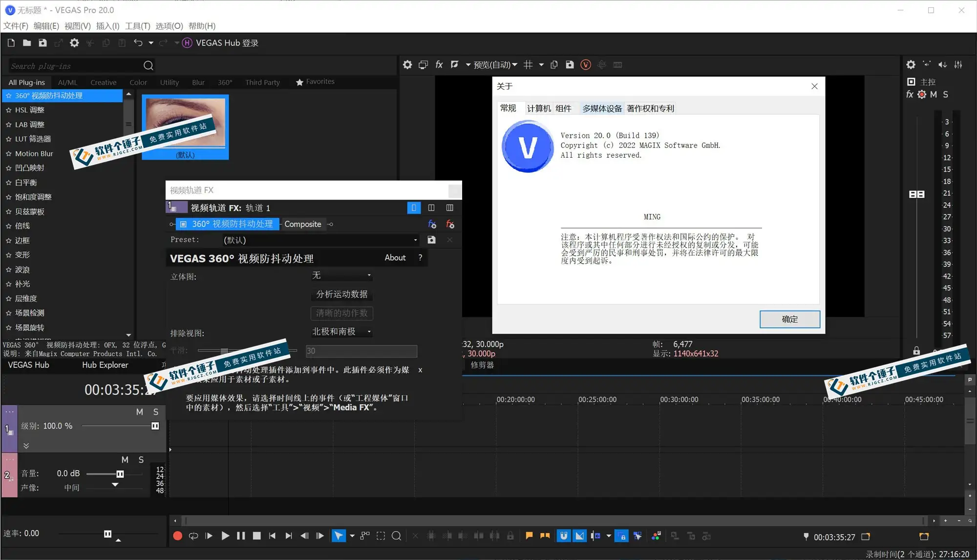Open 排除视图 dropdown showing 北极和南极
Screen dimensions: 977x560
(x=341, y=332)
